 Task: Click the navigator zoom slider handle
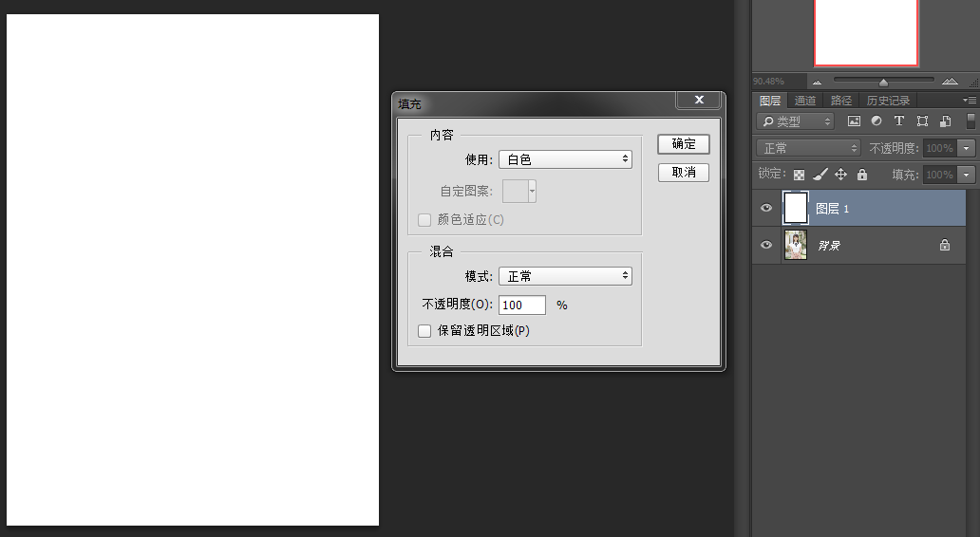883,82
